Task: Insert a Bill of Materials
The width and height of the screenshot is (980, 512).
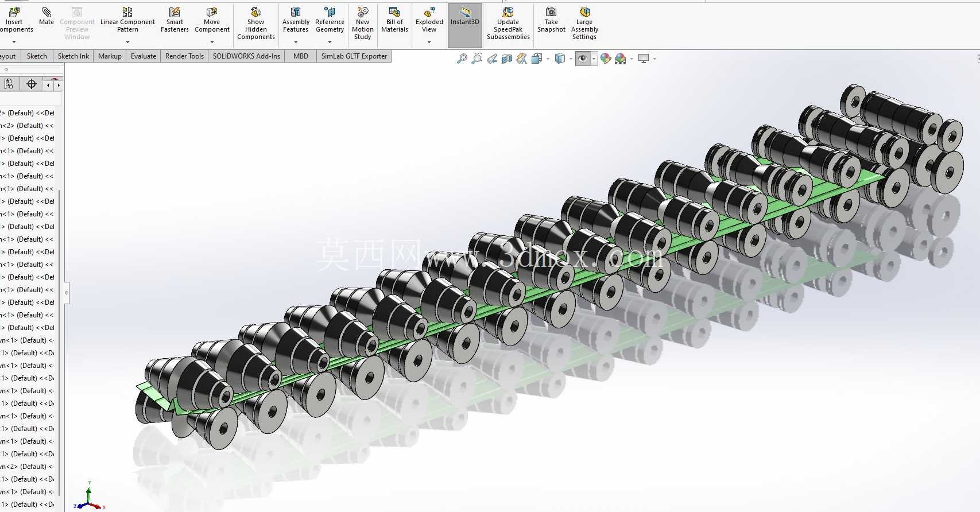Action: 394,20
